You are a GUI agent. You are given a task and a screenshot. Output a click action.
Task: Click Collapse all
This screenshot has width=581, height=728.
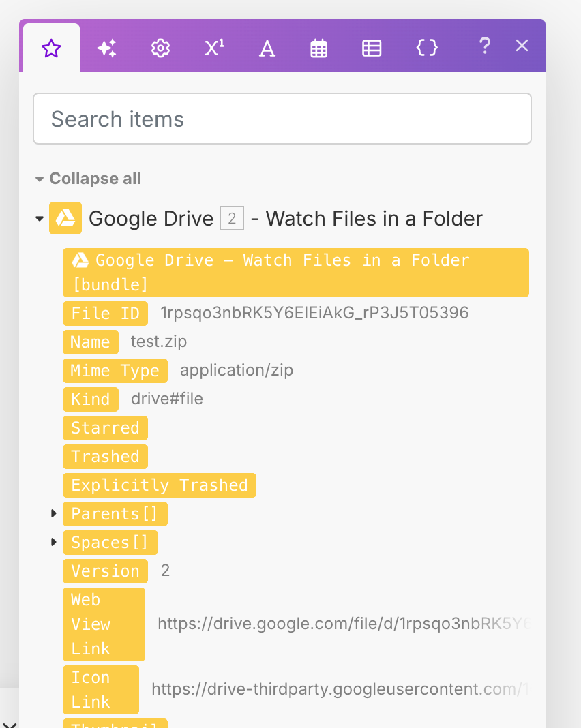click(94, 179)
